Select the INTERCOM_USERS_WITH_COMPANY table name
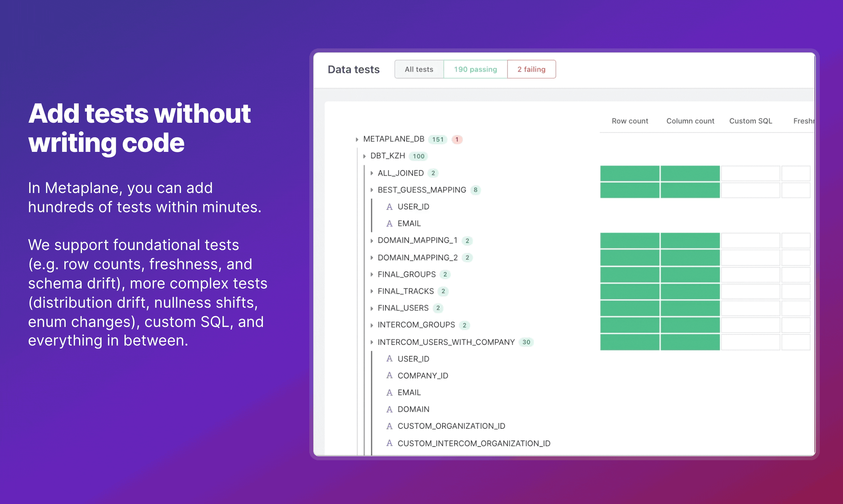The image size is (843, 504). click(x=446, y=342)
